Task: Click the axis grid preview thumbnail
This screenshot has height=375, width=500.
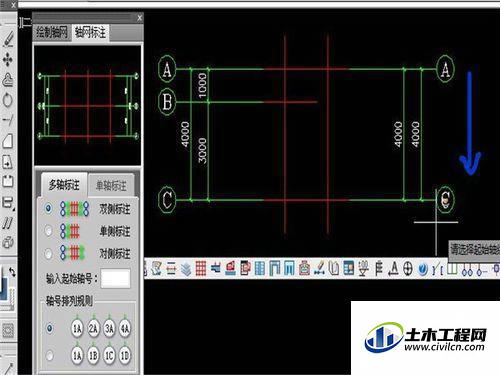Action: 88,105
